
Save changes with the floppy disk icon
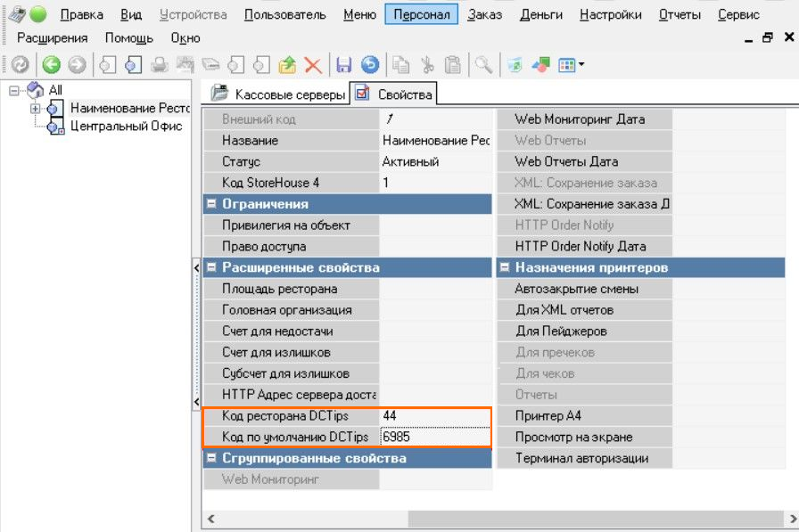[x=343, y=64]
